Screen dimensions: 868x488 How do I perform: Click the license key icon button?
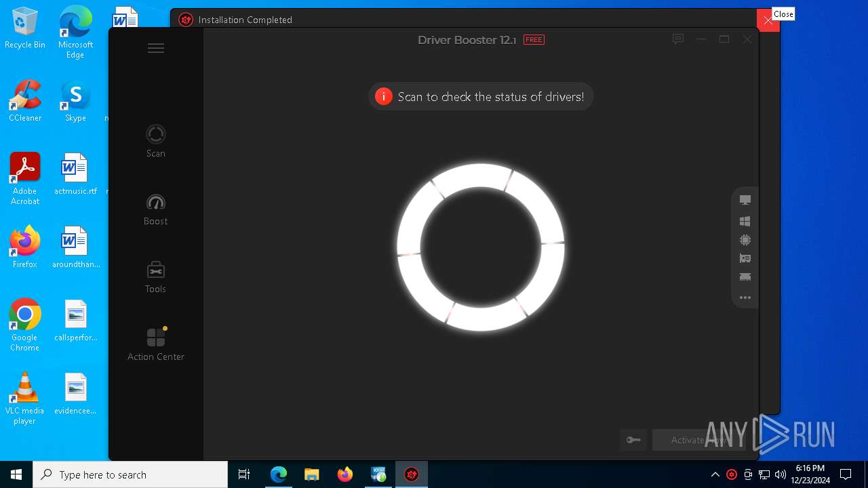(x=633, y=440)
